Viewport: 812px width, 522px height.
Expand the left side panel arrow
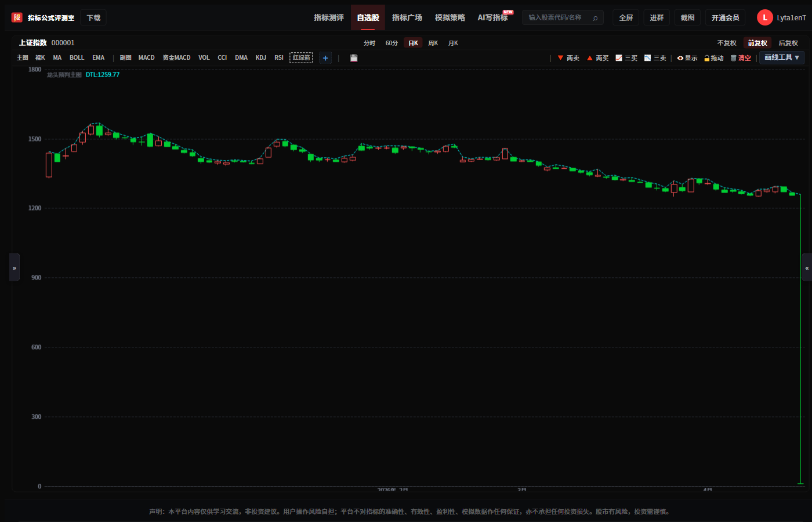tap(14, 267)
